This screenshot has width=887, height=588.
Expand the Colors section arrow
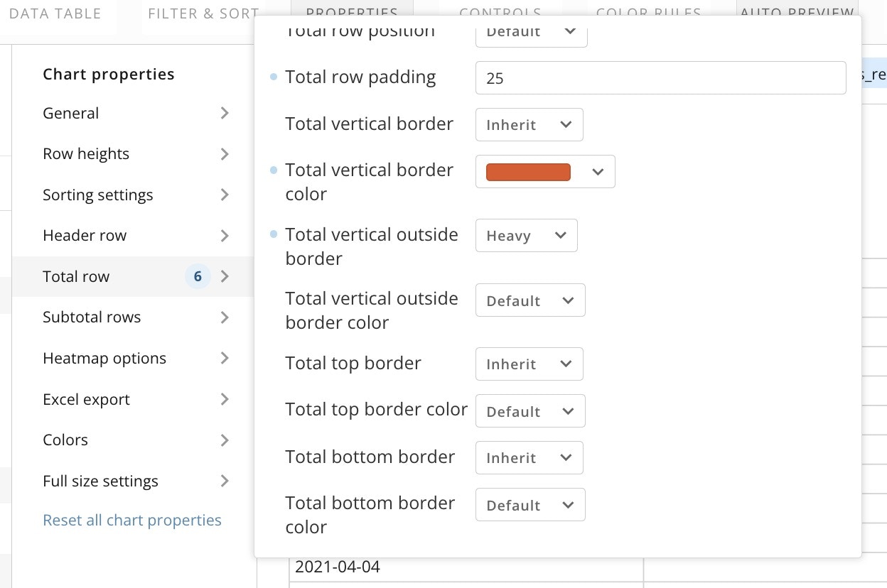click(x=225, y=440)
